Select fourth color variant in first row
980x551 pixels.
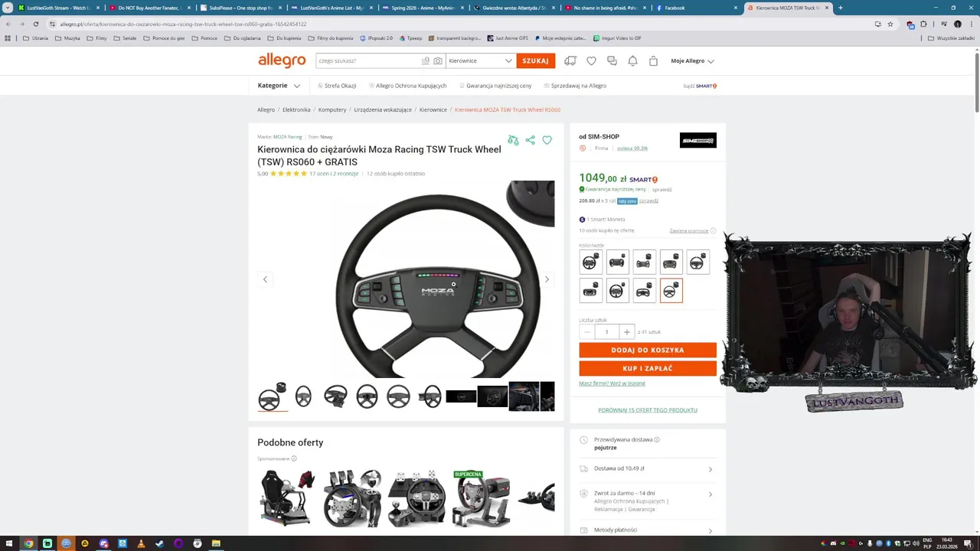(x=671, y=262)
